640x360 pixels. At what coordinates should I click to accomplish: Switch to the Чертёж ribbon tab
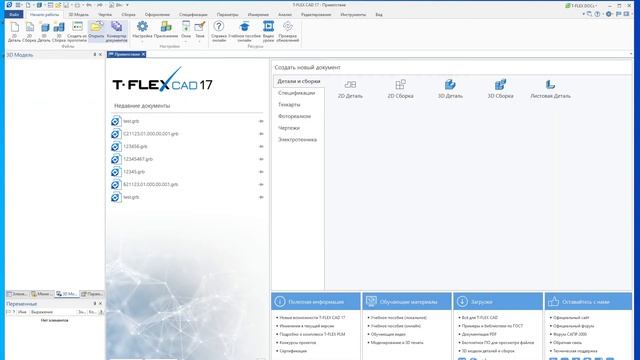[x=105, y=14]
